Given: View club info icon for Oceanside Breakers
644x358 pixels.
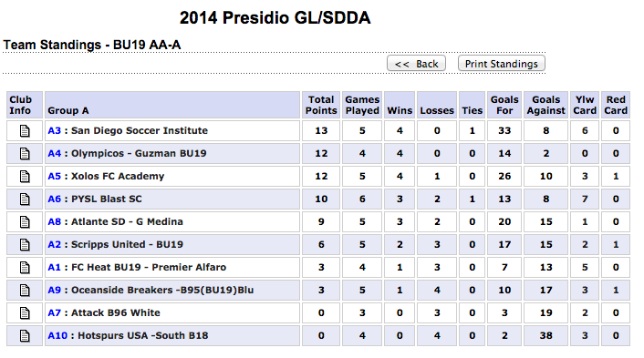Looking at the screenshot, I should (x=25, y=291).
